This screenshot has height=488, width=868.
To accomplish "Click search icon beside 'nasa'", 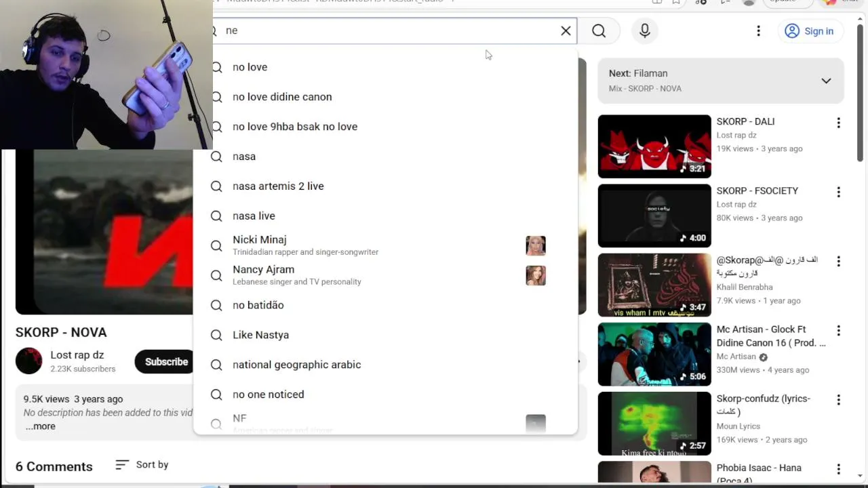I will (216, 157).
